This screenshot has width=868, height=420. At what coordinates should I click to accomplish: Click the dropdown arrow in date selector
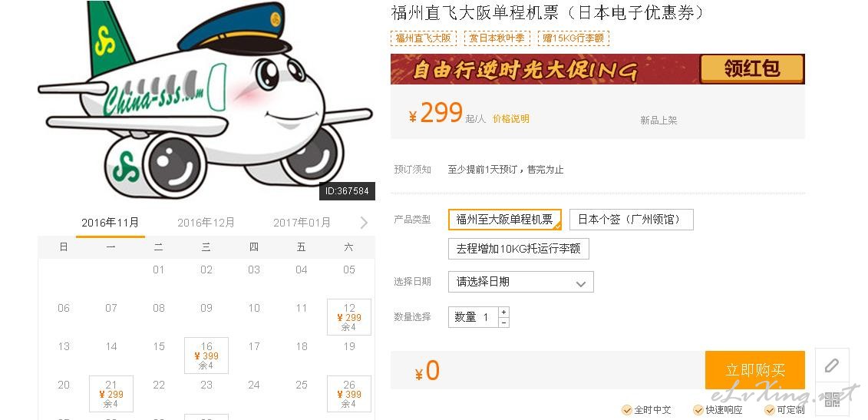click(581, 283)
